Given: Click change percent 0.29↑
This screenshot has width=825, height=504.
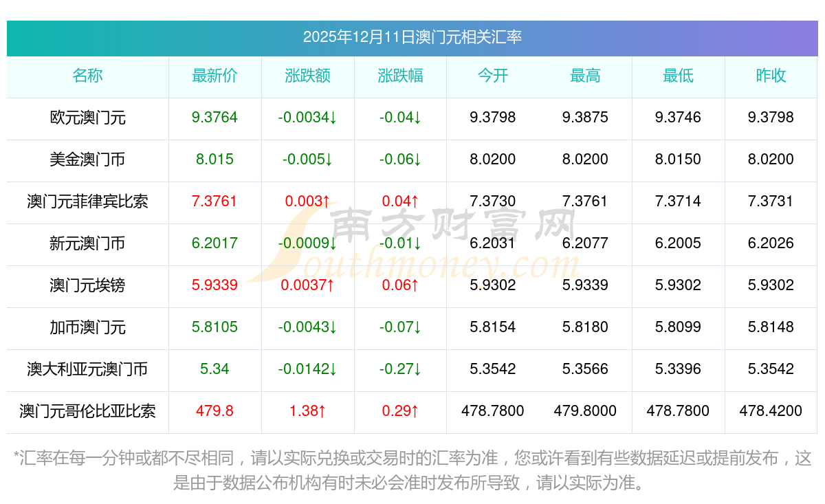Looking at the screenshot, I should click(400, 411).
